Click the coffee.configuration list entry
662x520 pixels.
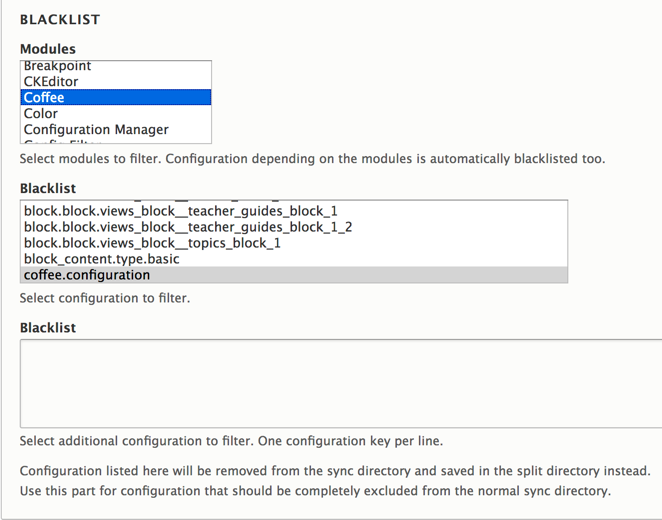click(x=87, y=275)
